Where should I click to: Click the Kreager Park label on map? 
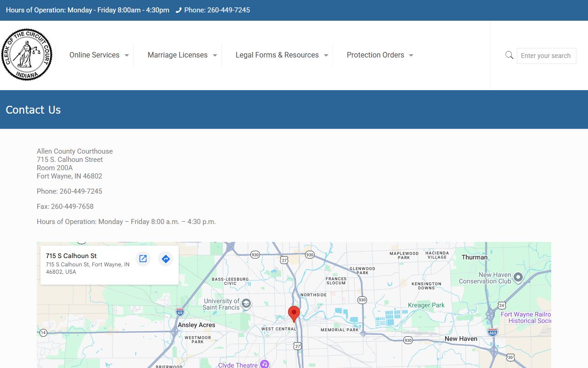pos(426,305)
